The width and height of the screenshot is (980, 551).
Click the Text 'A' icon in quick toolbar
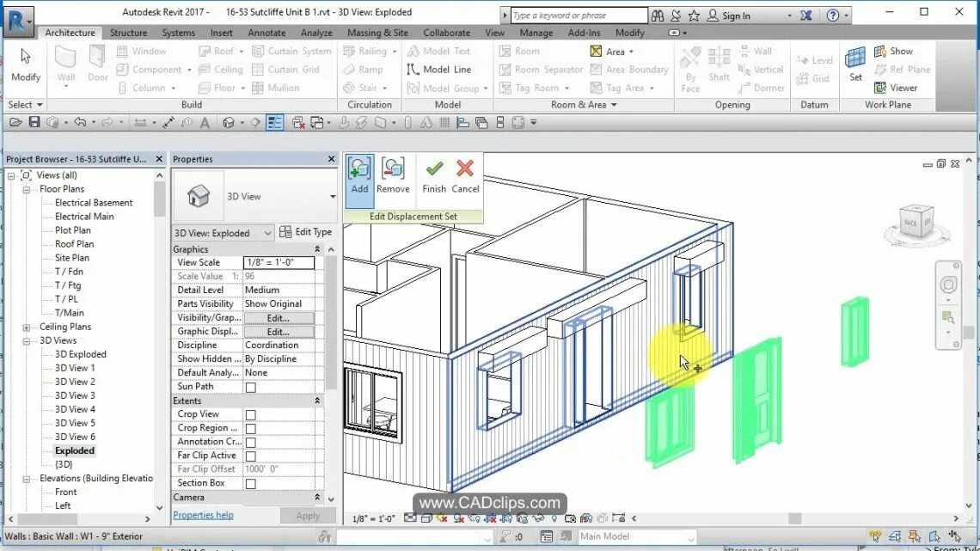[205, 122]
